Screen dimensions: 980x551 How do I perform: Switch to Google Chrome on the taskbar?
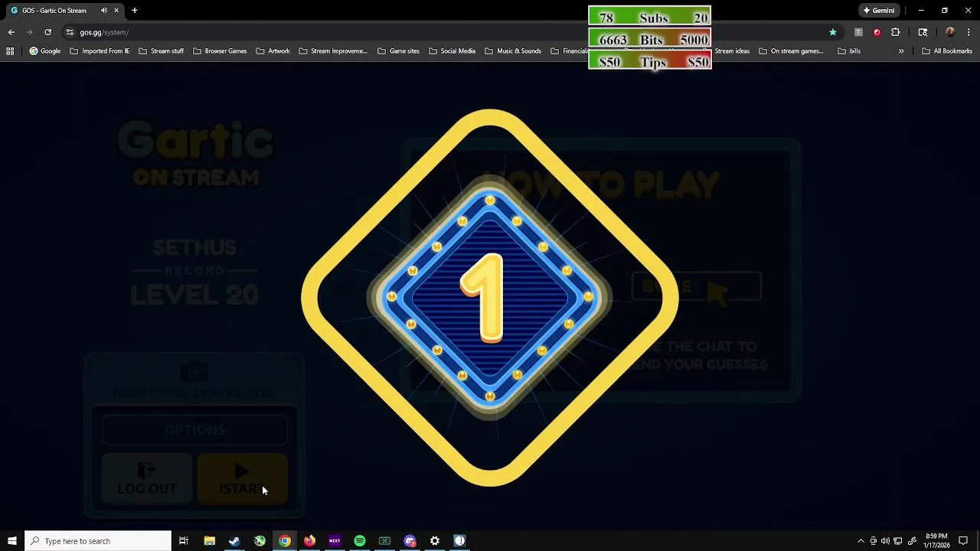285,541
